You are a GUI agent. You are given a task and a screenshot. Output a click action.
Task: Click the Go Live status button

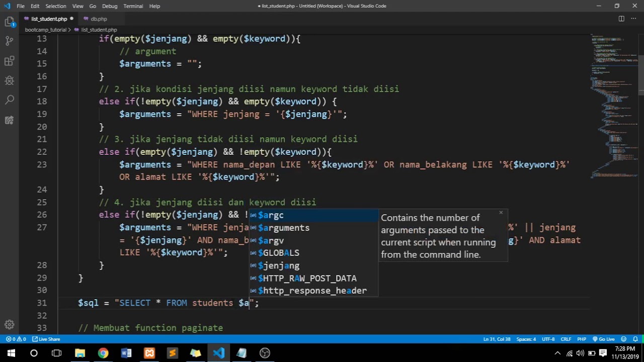coord(604,339)
